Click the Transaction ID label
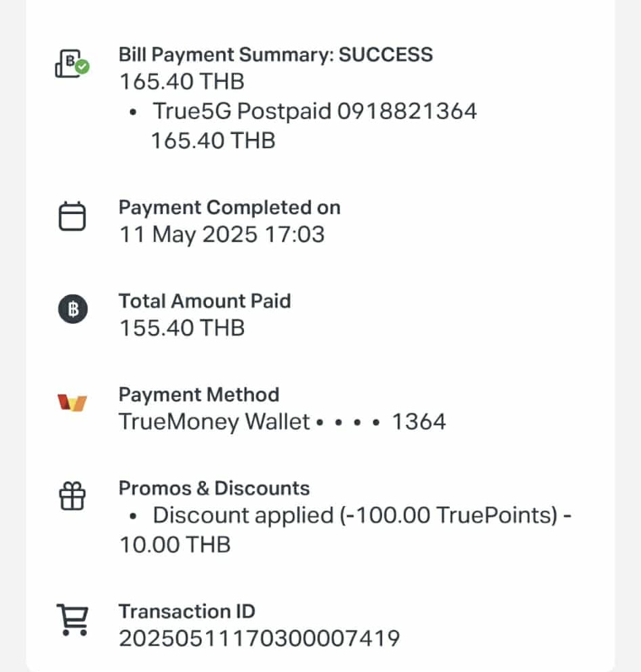Image resolution: width=641 pixels, height=672 pixels. [x=187, y=611]
